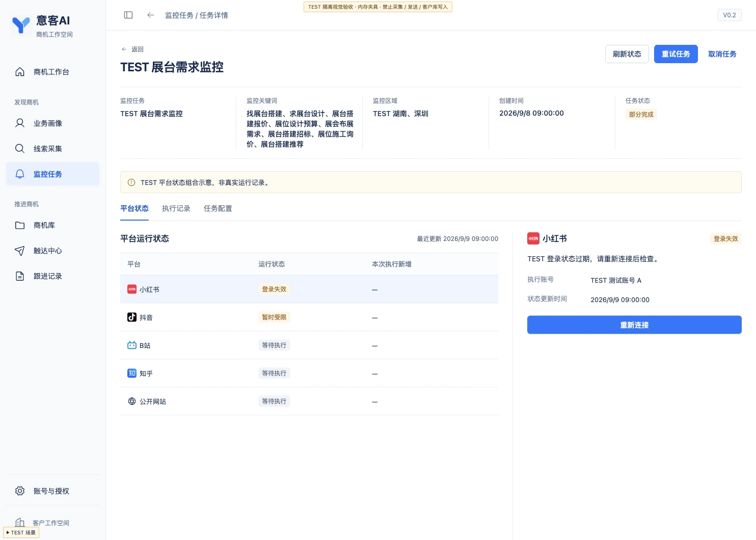The height and width of the screenshot is (540, 756).
Task: Click 重新连接 button
Action: 634,325
